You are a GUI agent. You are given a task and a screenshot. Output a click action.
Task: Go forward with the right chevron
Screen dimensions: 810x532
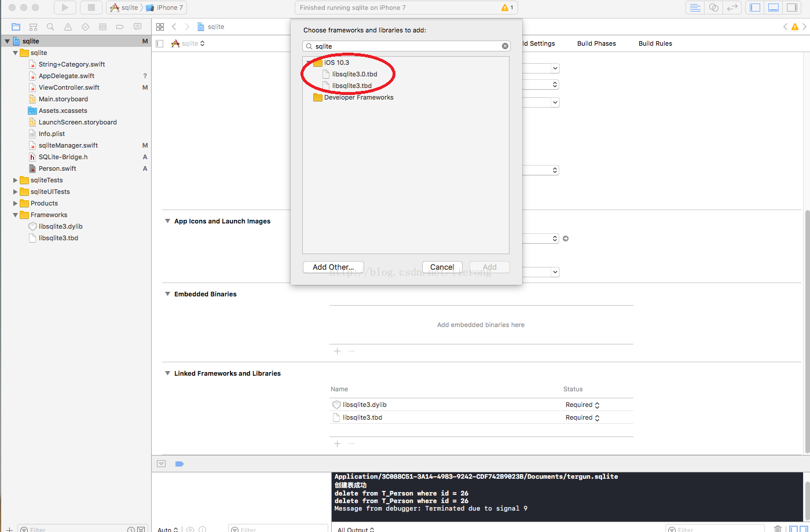(x=187, y=27)
